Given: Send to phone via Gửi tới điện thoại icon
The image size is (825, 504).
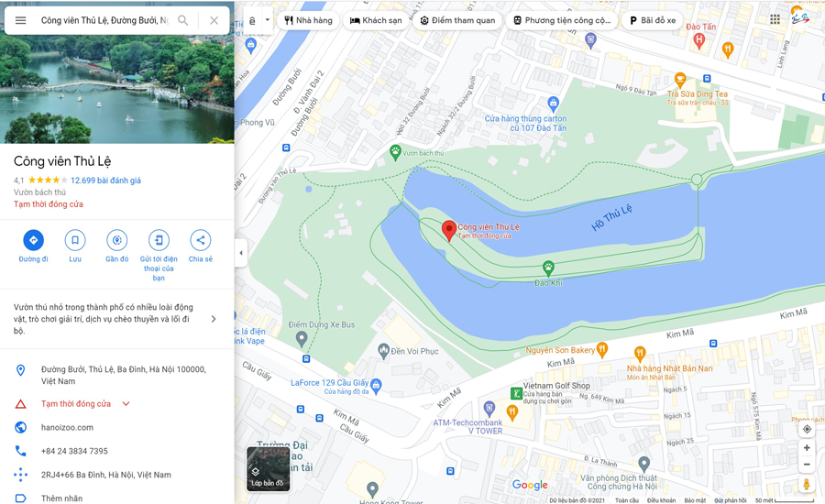Looking at the screenshot, I should click(159, 240).
